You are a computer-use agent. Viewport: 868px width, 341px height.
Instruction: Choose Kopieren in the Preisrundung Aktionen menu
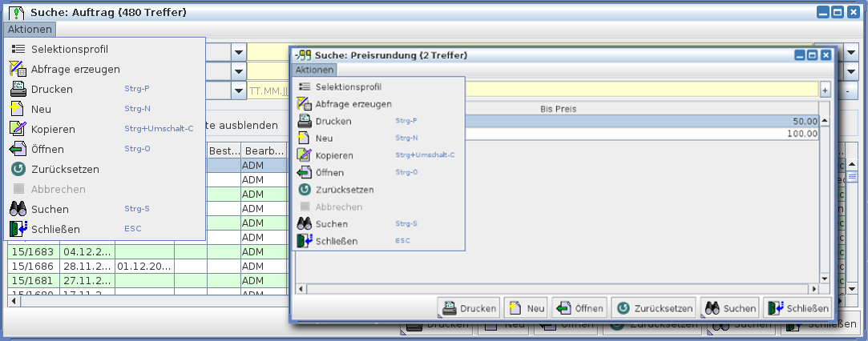click(x=334, y=155)
